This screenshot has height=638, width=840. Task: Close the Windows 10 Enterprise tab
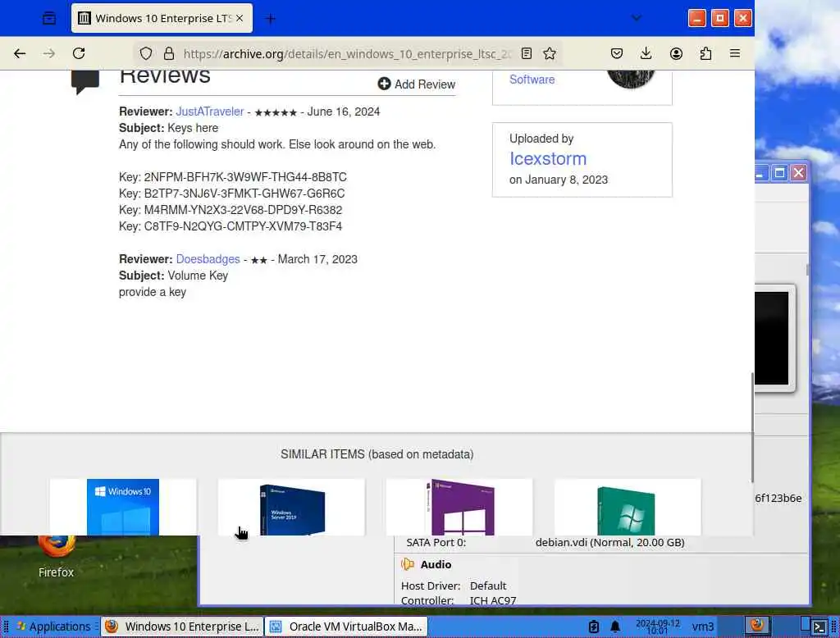[240, 18]
